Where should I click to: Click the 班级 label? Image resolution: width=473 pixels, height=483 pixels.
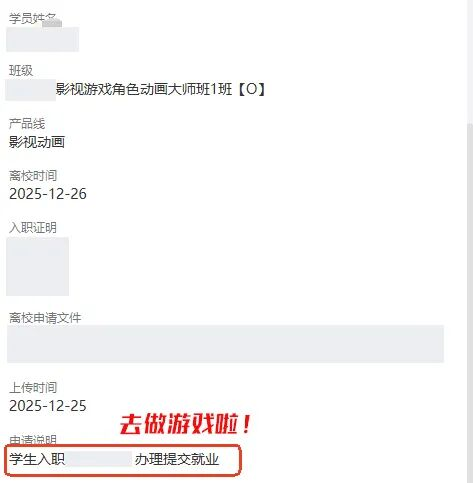click(x=21, y=71)
